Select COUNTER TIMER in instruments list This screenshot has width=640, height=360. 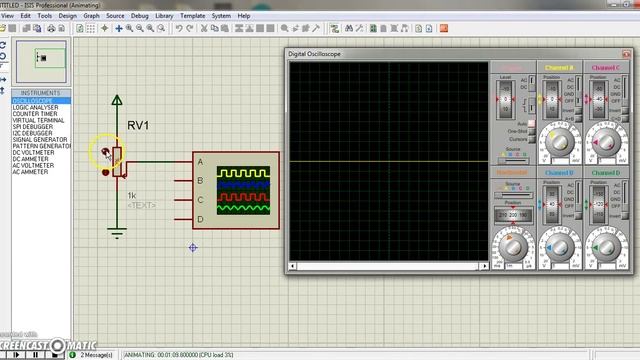35,114
